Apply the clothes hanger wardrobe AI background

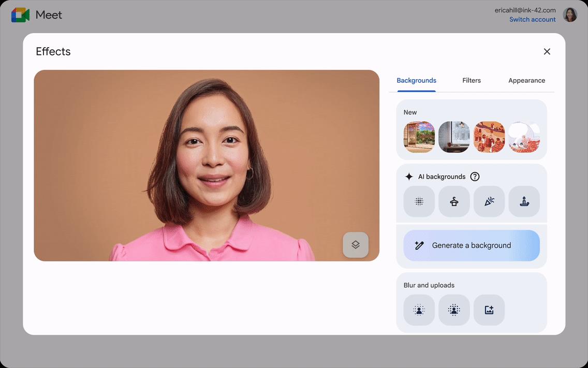(454, 202)
